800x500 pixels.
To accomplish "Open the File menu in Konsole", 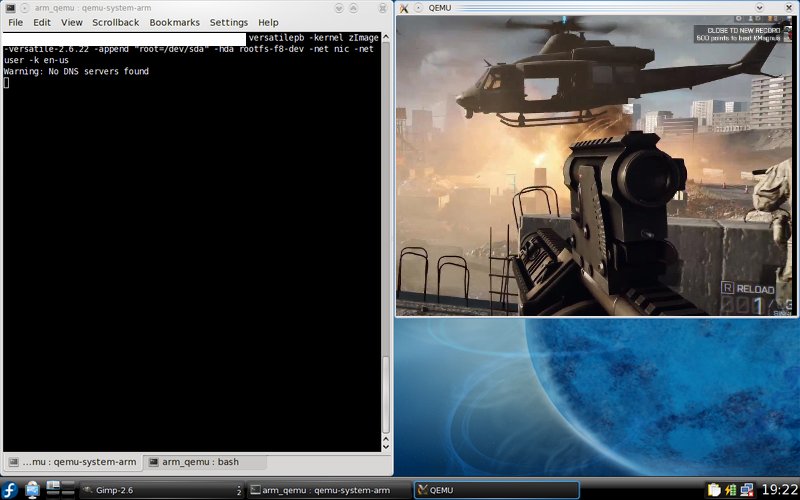I will (15, 22).
